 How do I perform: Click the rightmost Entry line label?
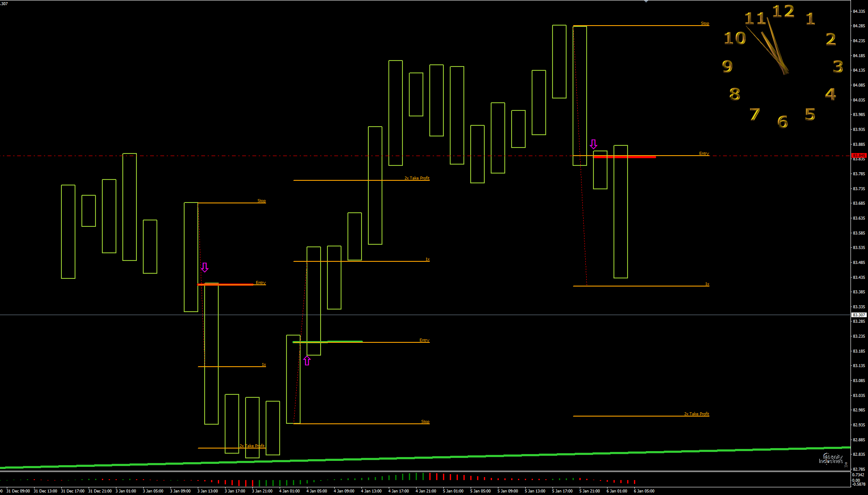coord(704,153)
